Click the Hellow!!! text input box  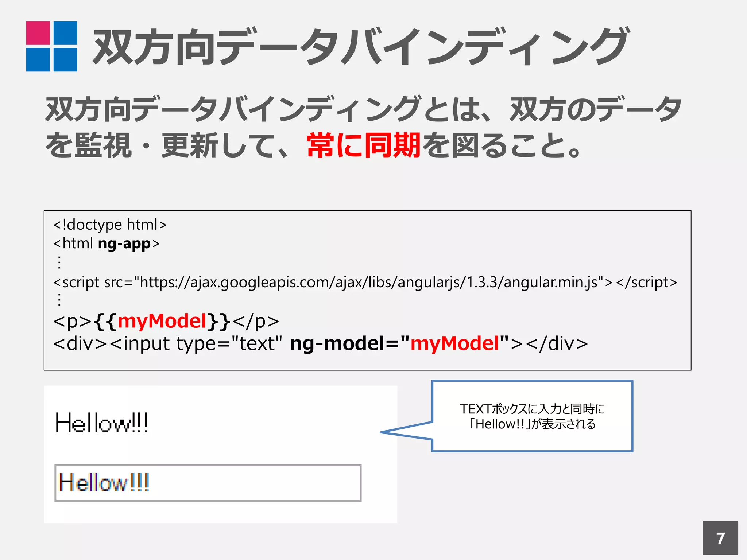coord(208,483)
